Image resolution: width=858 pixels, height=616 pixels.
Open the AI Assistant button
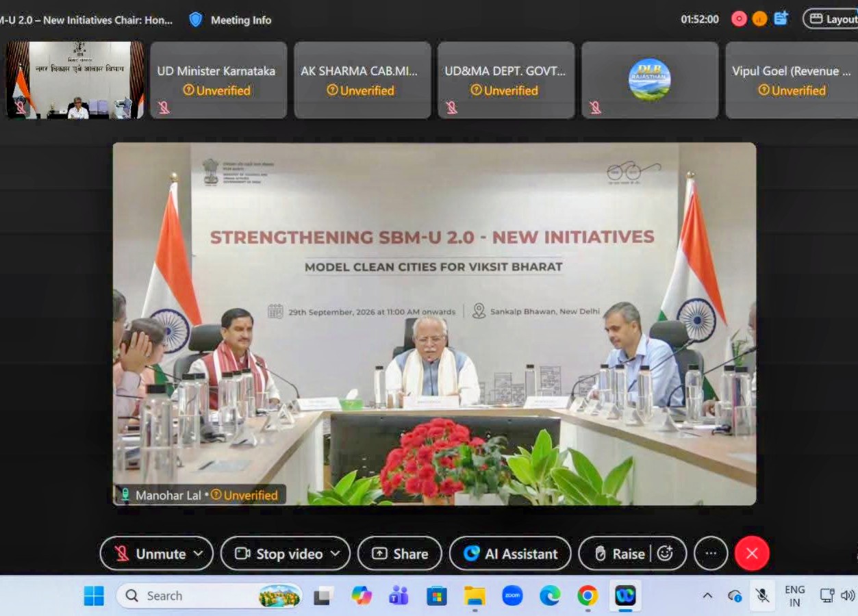point(510,554)
